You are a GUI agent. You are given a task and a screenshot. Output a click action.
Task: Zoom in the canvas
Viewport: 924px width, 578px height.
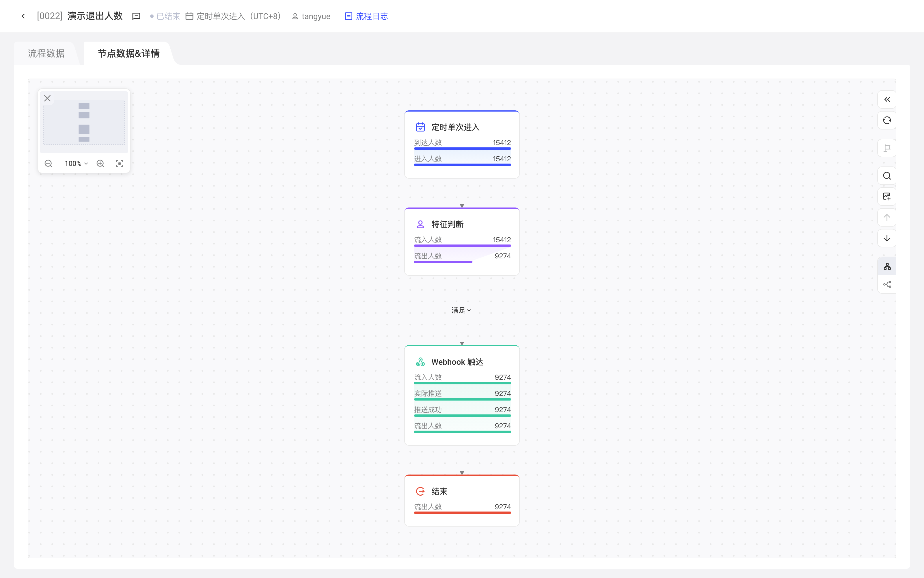pos(100,164)
